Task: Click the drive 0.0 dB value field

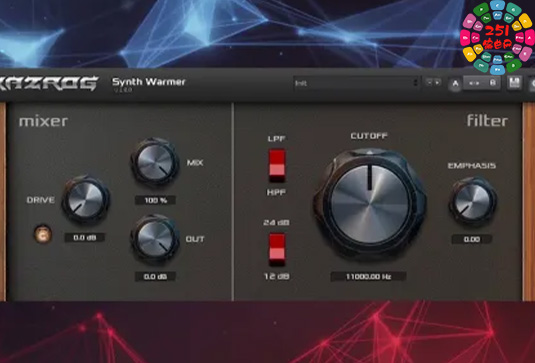Action: coord(85,237)
